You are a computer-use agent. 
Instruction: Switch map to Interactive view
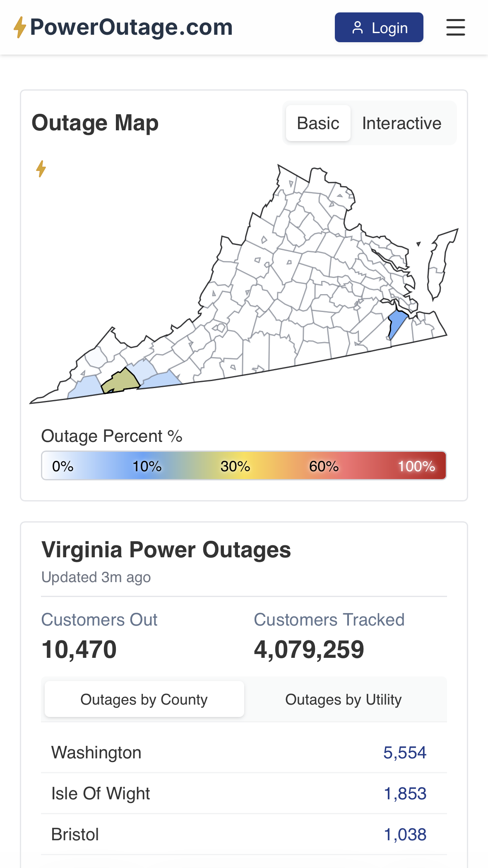click(x=401, y=123)
